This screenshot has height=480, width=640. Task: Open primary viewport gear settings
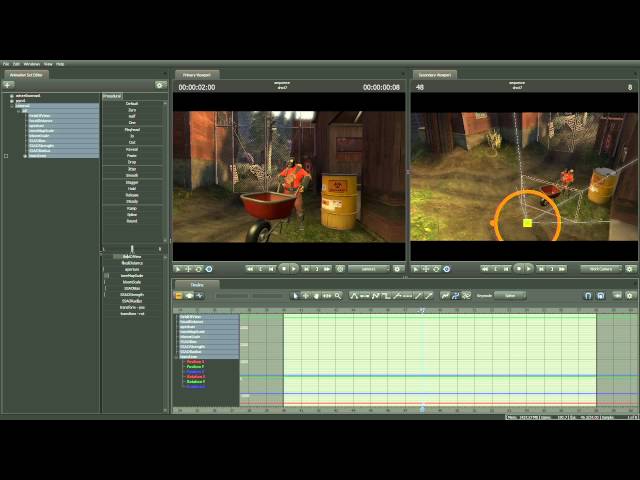click(x=397, y=269)
